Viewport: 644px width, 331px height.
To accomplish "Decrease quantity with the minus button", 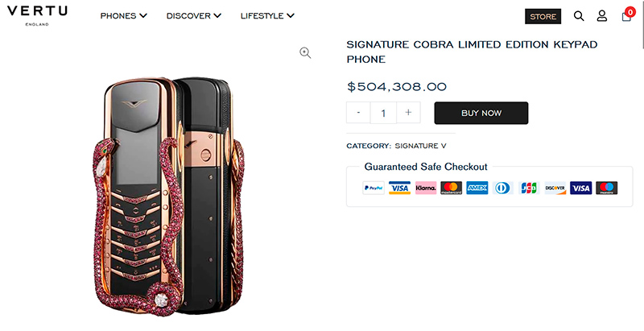I will pos(358,113).
